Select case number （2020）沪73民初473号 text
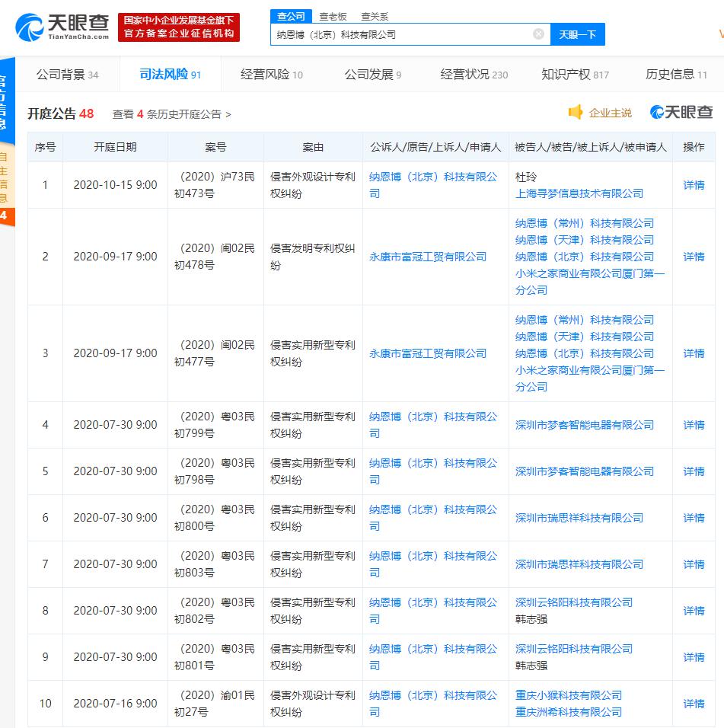Image resolution: width=724 pixels, height=728 pixels. [x=215, y=185]
